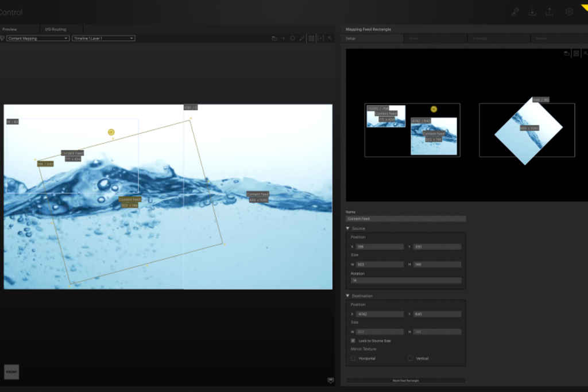The height and width of the screenshot is (392, 588).
Task: Click the Source Position X field
Action: (380, 247)
